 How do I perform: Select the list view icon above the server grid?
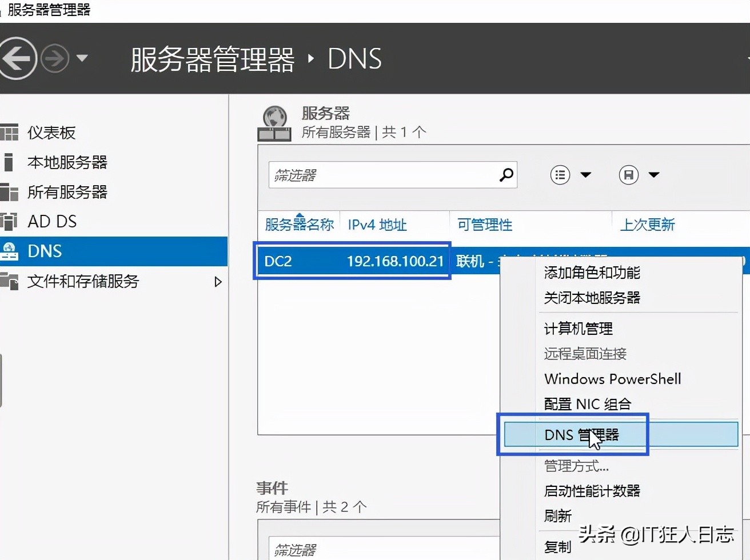[560, 175]
